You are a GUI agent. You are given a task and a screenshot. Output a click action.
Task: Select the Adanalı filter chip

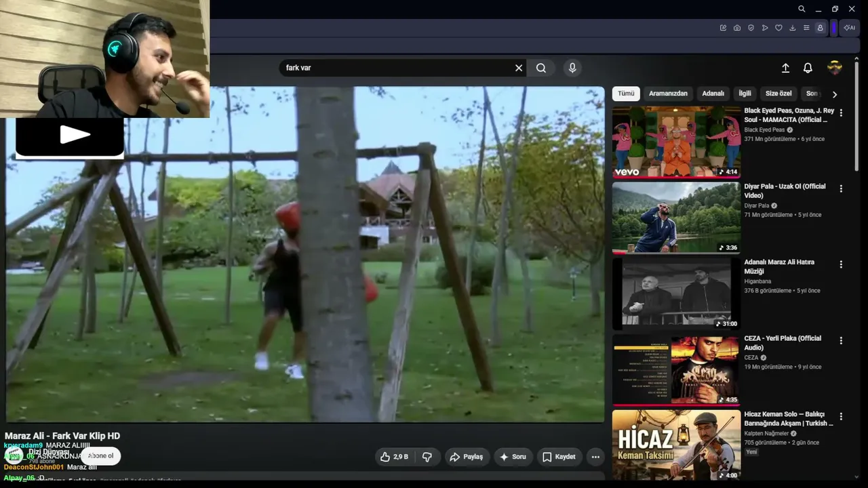(713, 94)
